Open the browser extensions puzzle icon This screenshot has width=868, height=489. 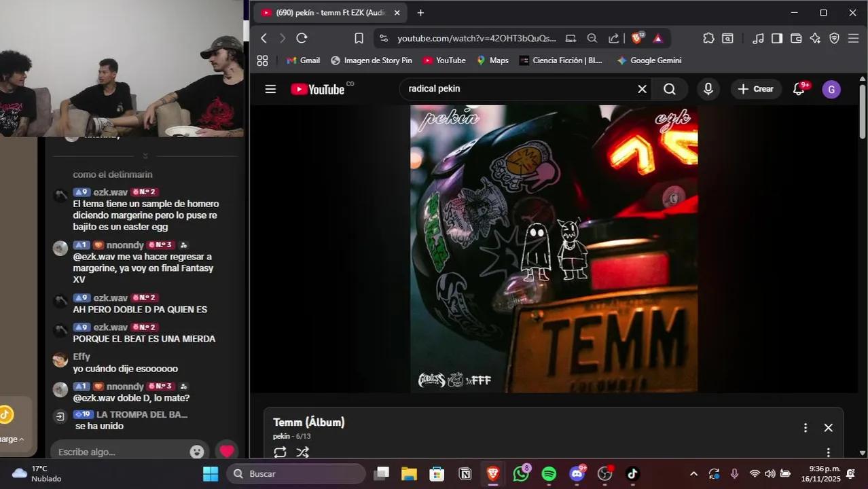coord(708,38)
